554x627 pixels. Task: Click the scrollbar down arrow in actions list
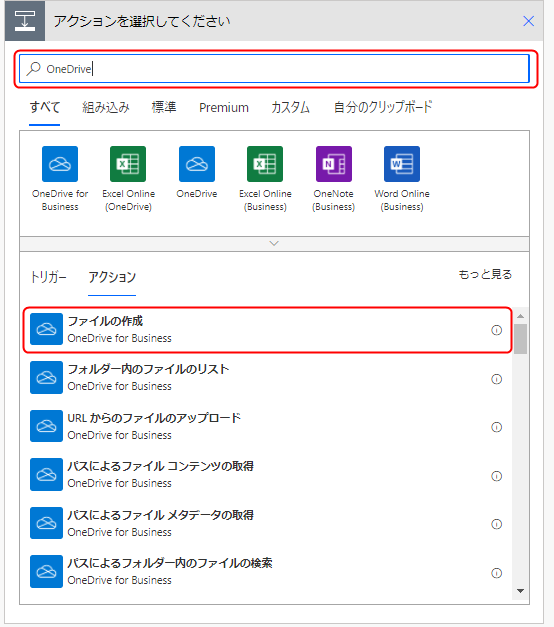(x=520, y=591)
